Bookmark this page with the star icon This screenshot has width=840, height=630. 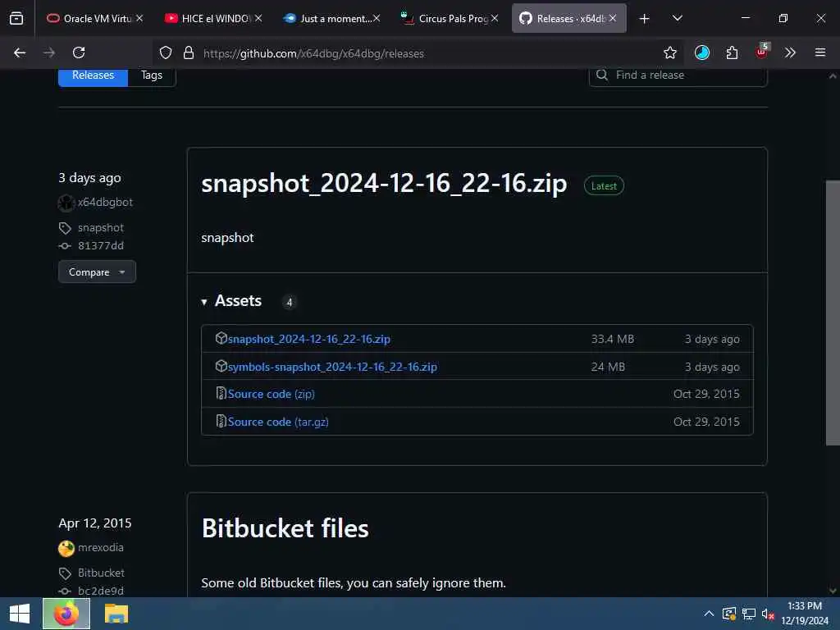tap(669, 52)
